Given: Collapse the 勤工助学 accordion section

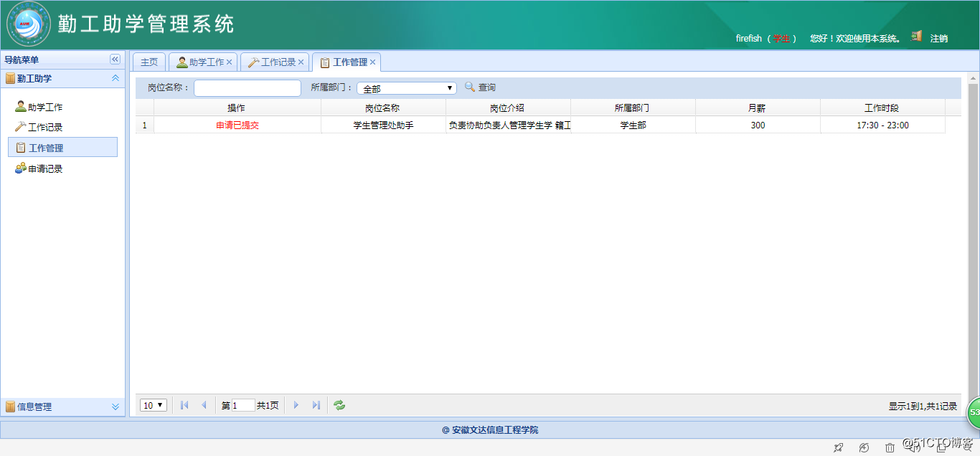Looking at the screenshot, I should pos(115,78).
